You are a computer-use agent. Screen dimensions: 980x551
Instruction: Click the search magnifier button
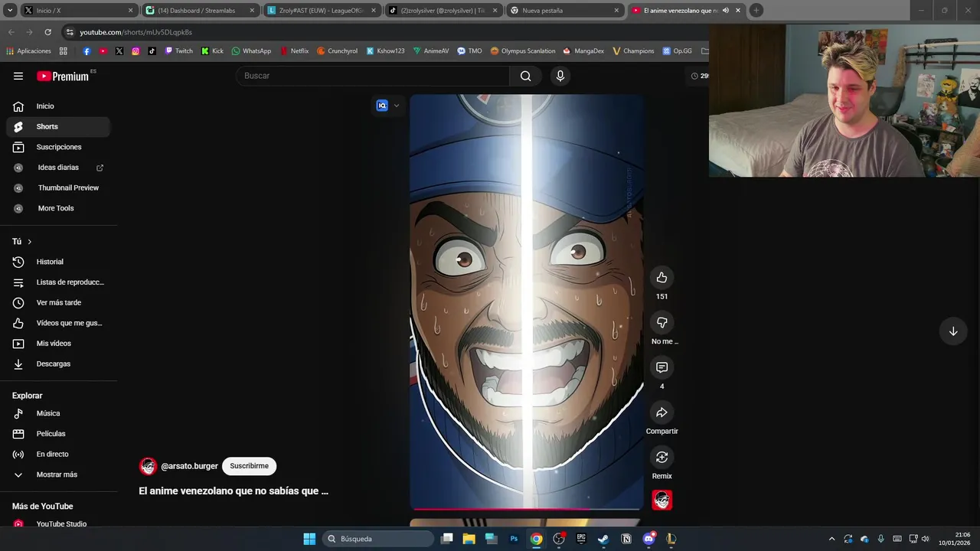point(525,76)
